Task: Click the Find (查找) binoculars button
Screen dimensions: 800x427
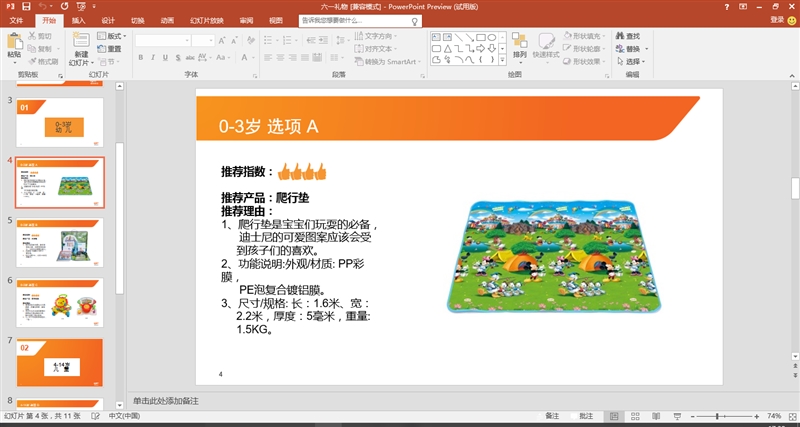Action: pos(628,36)
